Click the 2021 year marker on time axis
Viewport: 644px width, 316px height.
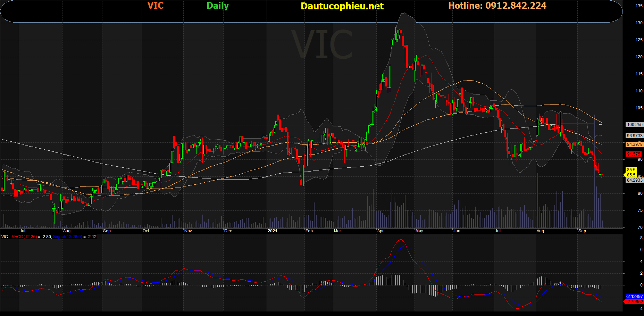pos(273,231)
